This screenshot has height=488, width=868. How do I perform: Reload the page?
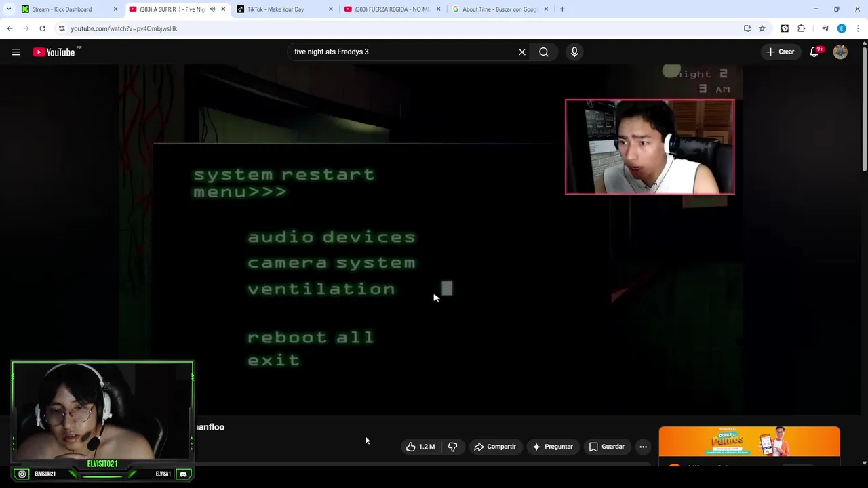pyautogui.click(x=42, y=28)
